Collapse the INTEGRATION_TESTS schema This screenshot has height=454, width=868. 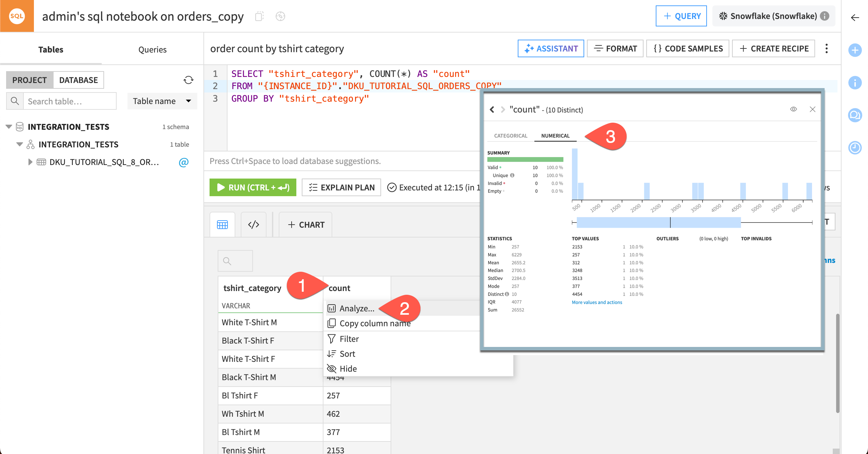19,144
